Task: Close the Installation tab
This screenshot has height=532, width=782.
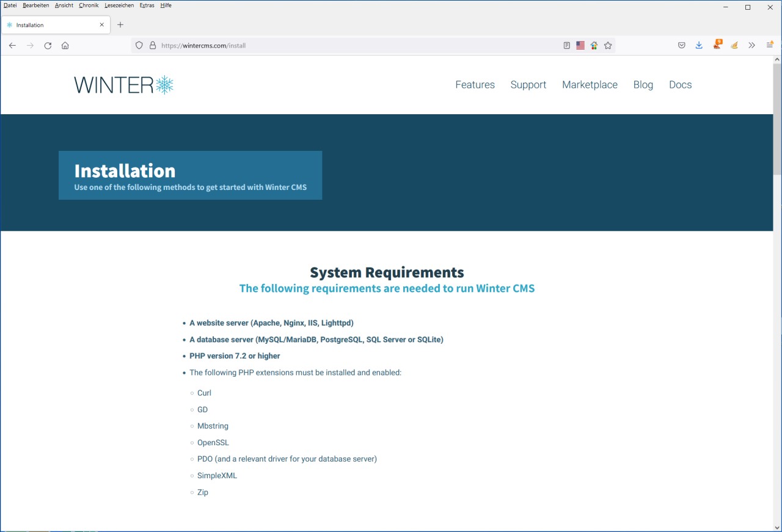Action: [x=102, y=25]
